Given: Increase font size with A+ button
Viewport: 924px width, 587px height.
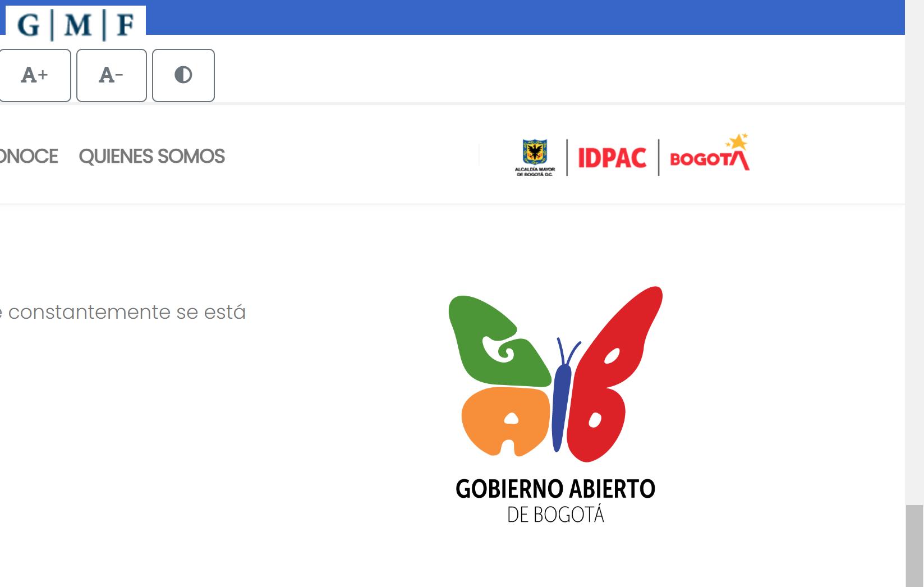Looking at the screenshot, I should [35, 75].
